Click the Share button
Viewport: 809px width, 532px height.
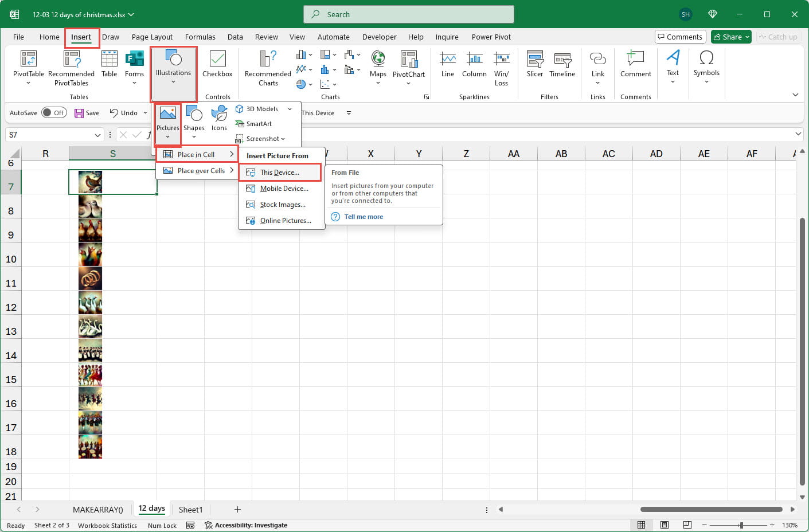pyautogui.click(x=730, y=36)
